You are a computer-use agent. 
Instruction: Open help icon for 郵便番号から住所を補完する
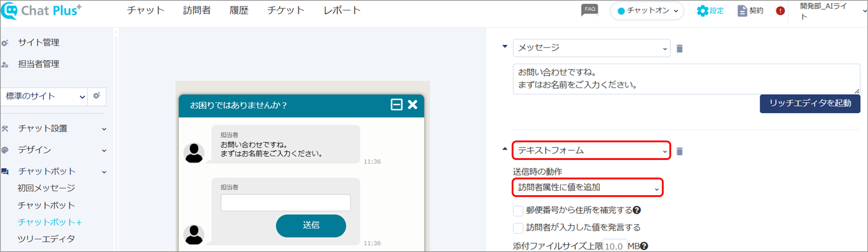click(x=637, y=210)
